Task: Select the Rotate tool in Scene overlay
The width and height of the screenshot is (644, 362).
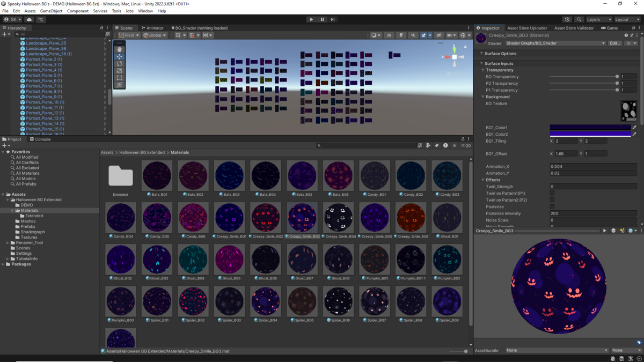Action: (x=119, y=64)
